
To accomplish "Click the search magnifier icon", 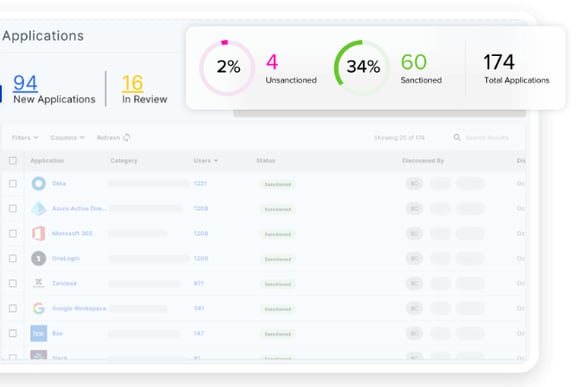I will point(457,138).
